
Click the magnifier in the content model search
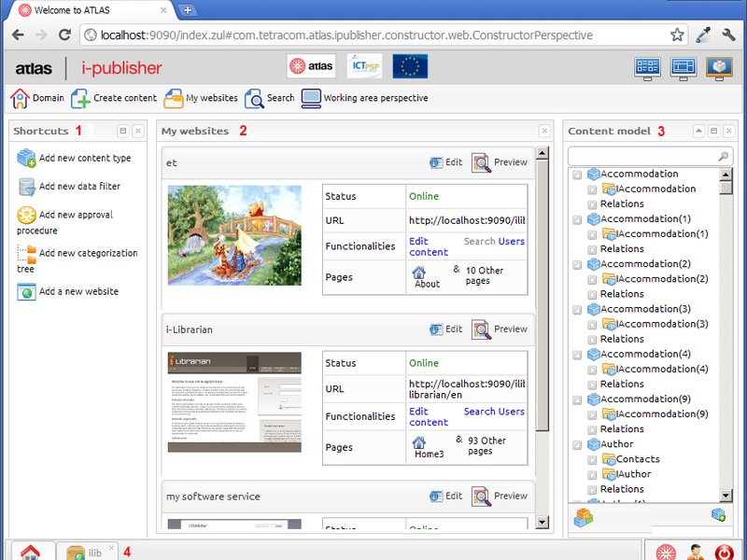point(723,156)
